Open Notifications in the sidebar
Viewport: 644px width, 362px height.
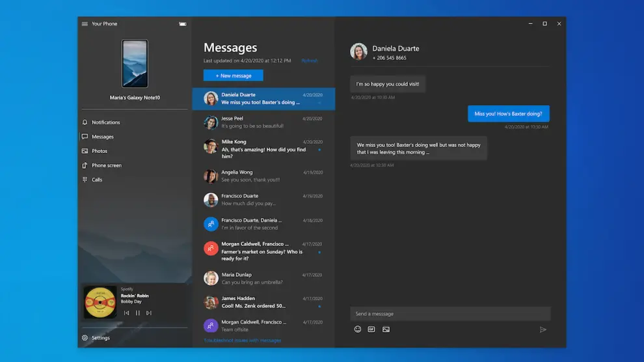[x=105, y=122]
